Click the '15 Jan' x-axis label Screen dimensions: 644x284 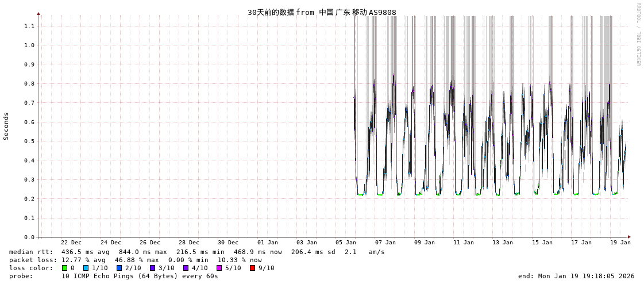tap(542, 243)
